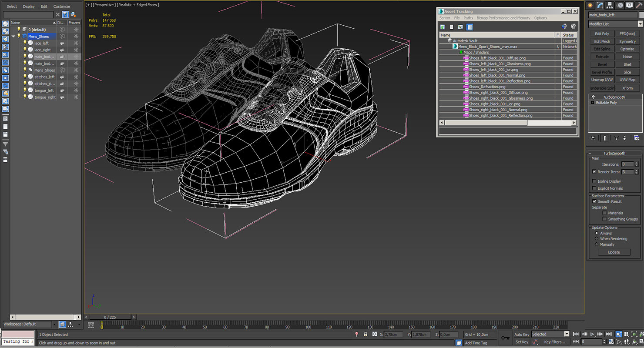Screen dimensions: 644x348
Task: Click Go to Start playback button
Action: click(576, 334)
